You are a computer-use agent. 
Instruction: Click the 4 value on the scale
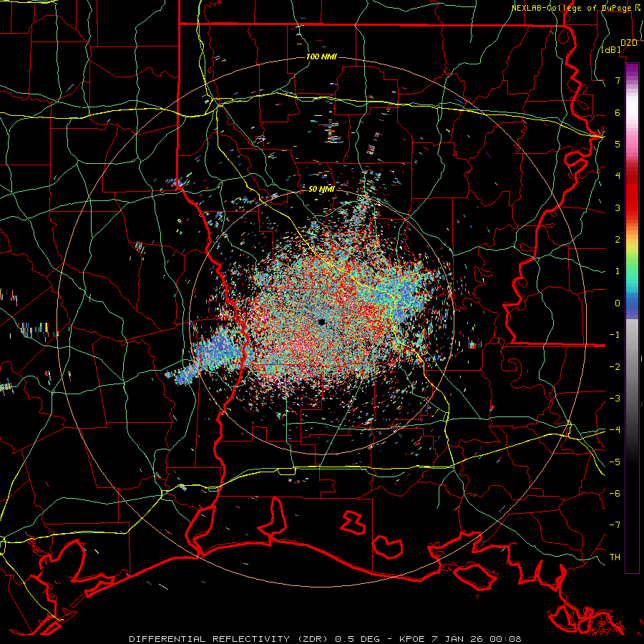[x=618, y=176]
